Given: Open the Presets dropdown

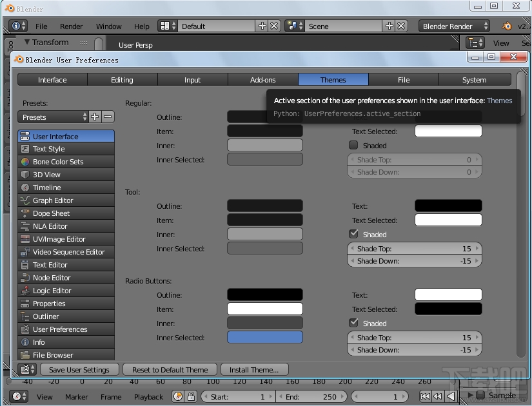Looking at the screenshot, I should pos(52,117).
